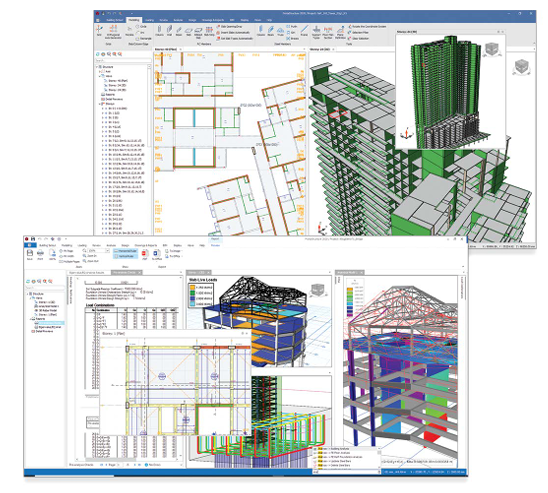548x493 pixels.
Task: Open the zoom percentage dropdown in preview ribbon
Action: coord(108,251)
